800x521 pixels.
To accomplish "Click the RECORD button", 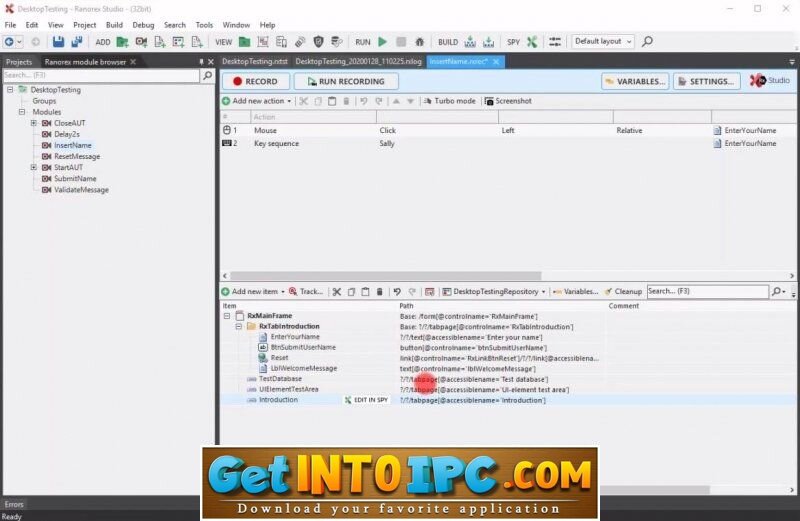I will click(256, 81).
